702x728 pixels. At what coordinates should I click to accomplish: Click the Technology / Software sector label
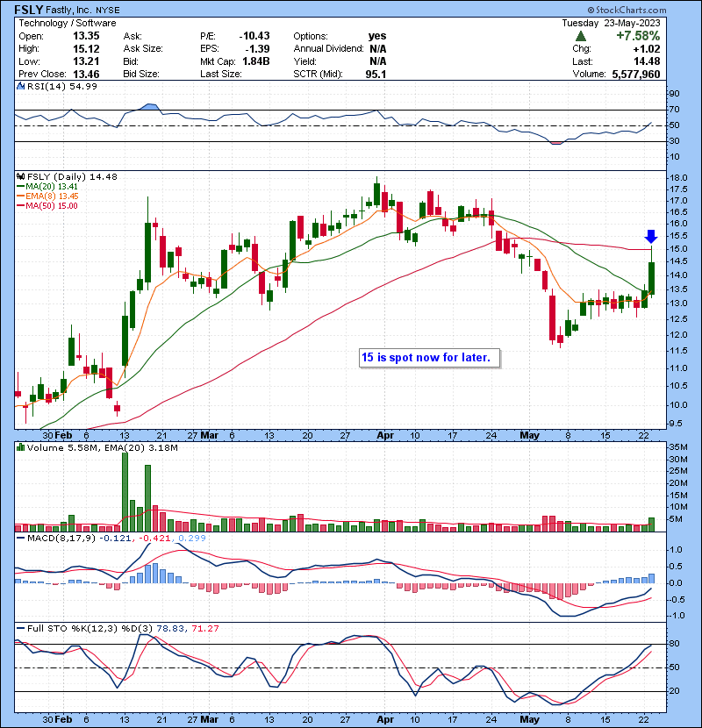pyautogui.click(x=68, y=23)
